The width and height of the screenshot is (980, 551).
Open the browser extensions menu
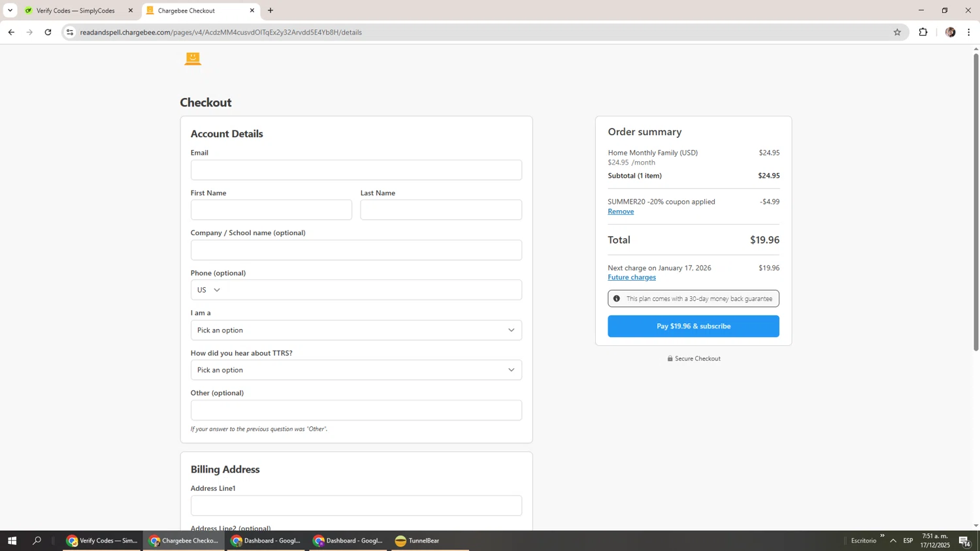coord(923,32)
